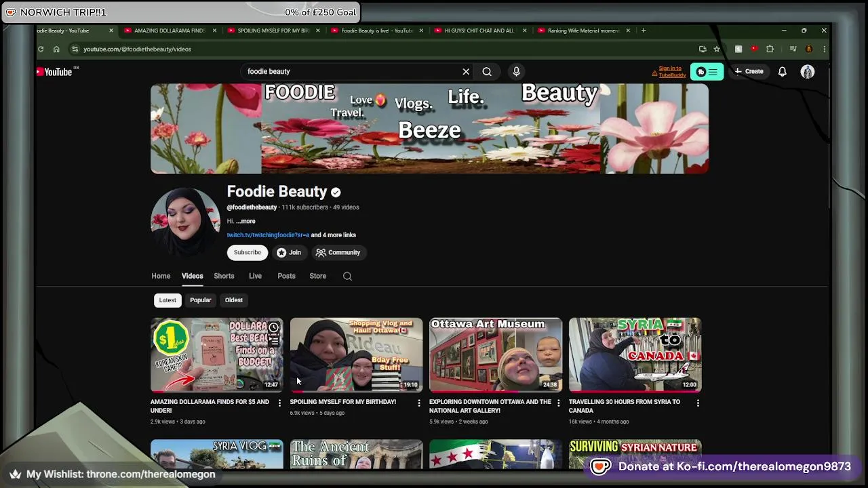The image size is (868, 488).
Task: Click the @foodiethebeauty handle
Action: [252, 207]
